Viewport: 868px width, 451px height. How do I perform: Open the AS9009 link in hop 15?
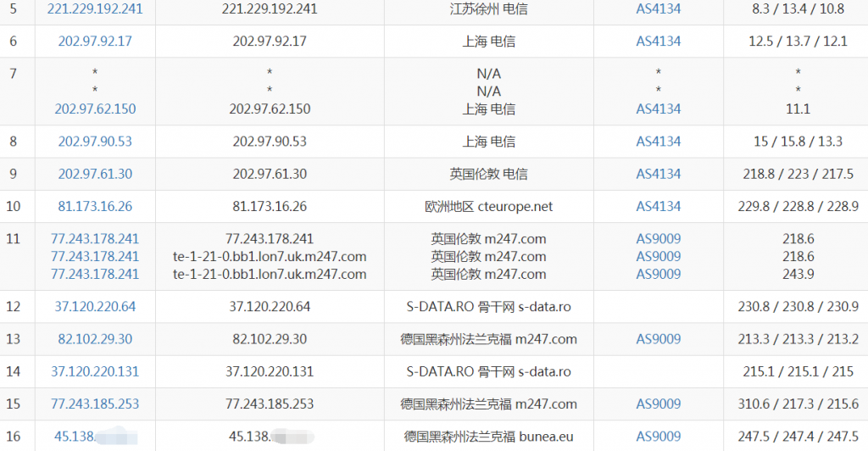coord(659,404)
